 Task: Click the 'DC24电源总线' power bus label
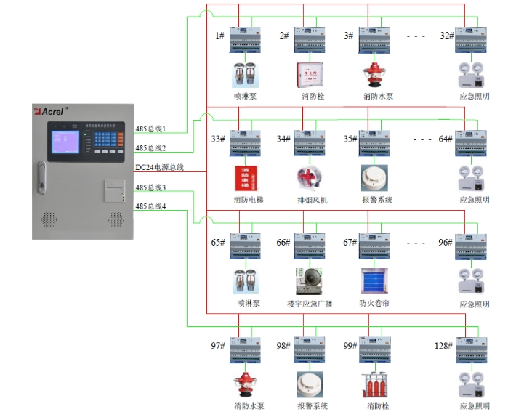pyautogui.click(x=159, y=167)
